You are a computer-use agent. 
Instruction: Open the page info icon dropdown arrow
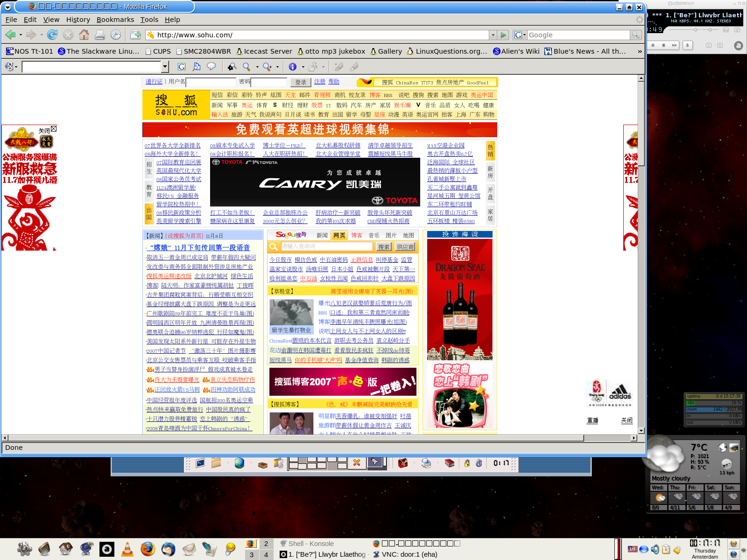click(x=303, y=67)
